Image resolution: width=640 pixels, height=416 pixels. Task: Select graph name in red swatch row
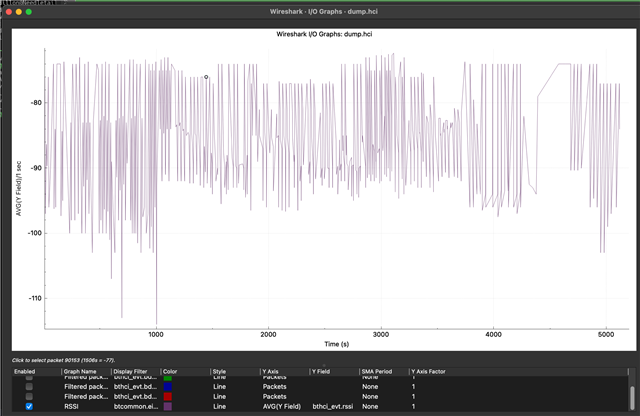[x=86, y=396]
